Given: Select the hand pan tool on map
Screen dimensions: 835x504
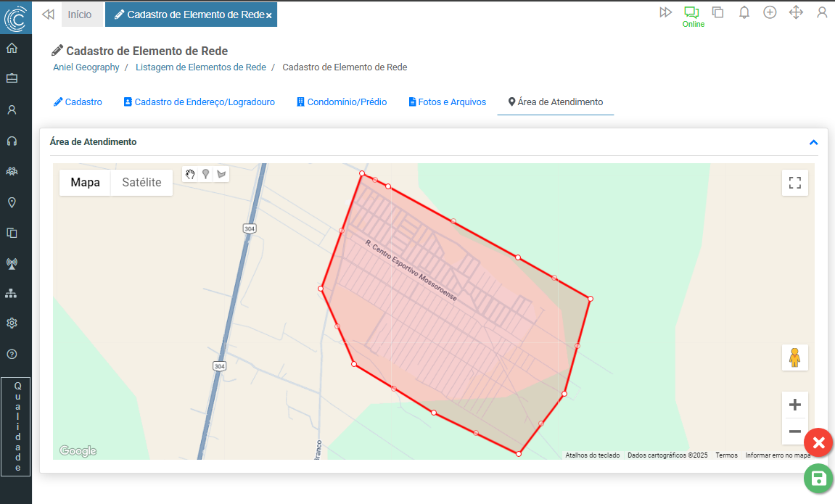Looking at the screenshot, I should pyautogui.click(x=190, y=174).
